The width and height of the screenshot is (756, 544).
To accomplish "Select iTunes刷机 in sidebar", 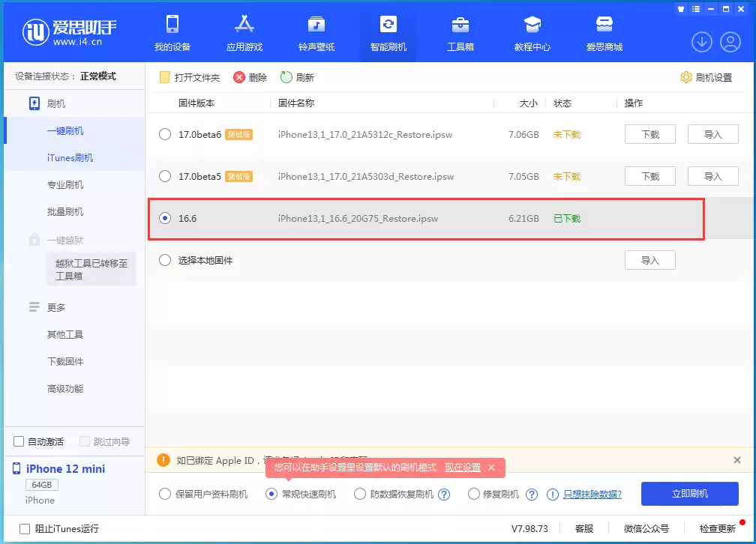I will point(70,157).
